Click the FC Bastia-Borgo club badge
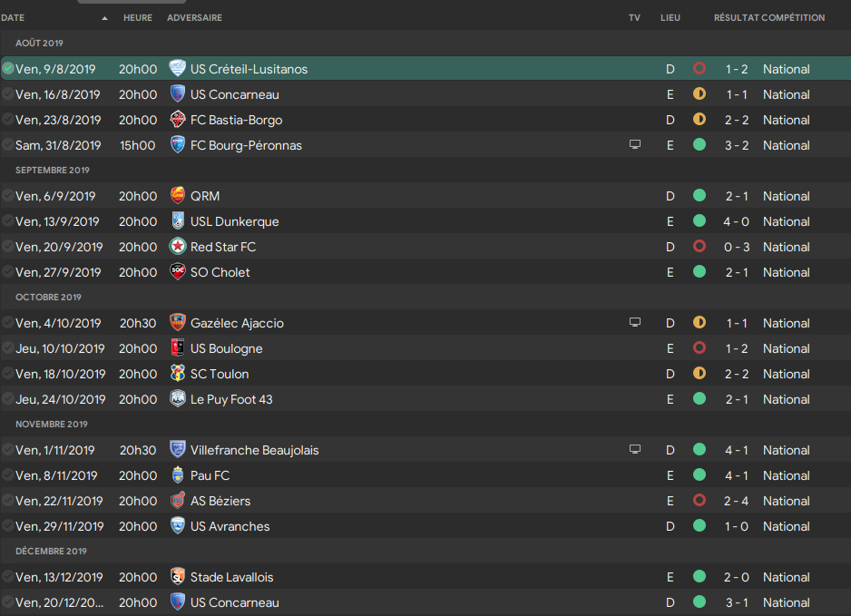 tap(178, 120)
